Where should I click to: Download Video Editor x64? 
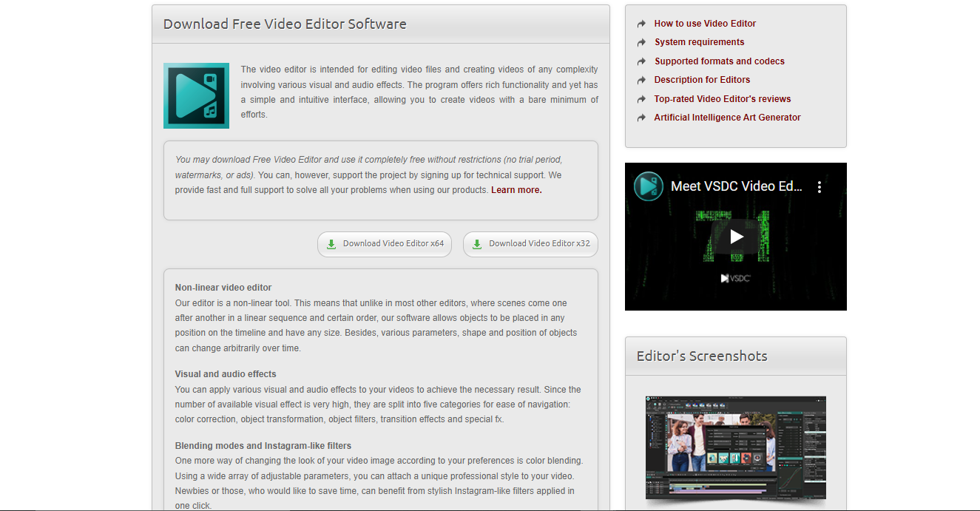click(385, 244)
